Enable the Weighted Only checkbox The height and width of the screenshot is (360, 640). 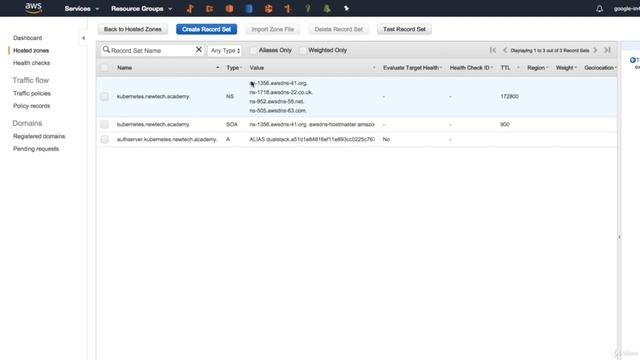pos(302,51)
